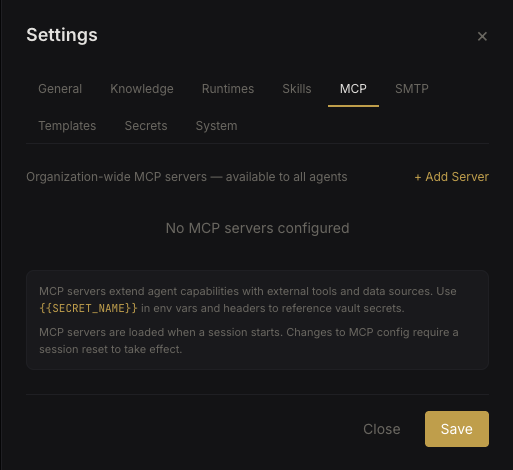Go to the Skills tab
The width and height of the screenshot is (513, 470).
pos(297,89)
